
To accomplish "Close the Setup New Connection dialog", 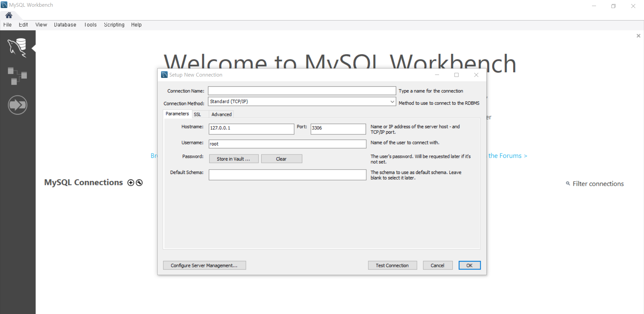I will click(x=476, y=75).
